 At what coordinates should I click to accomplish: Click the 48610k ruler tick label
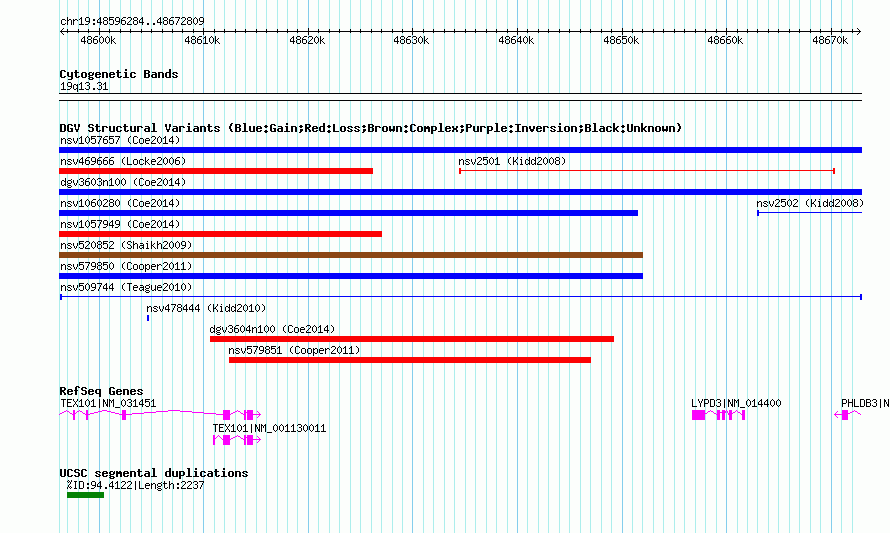click(203, 40)
